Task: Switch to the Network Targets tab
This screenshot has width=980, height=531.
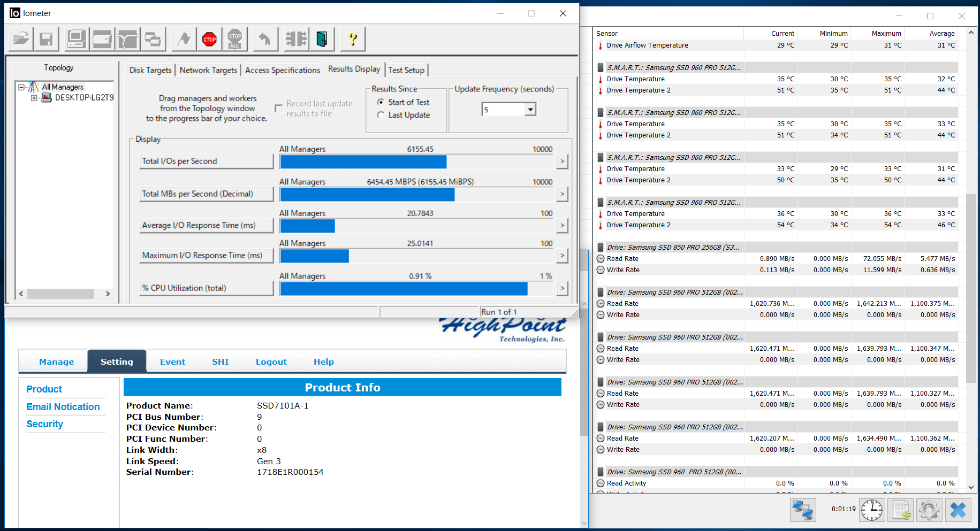Action: (208, 70)
